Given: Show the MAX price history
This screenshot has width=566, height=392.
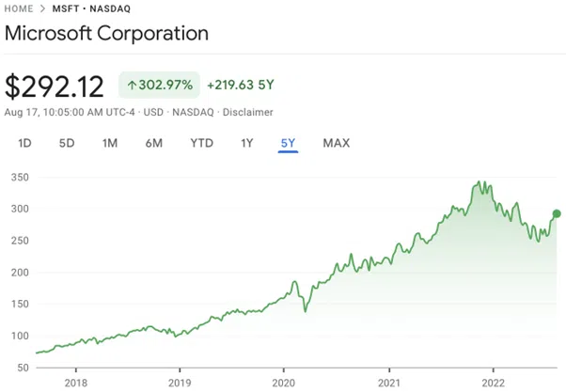Looking at the screenshot, I should [x=336, y=143].
